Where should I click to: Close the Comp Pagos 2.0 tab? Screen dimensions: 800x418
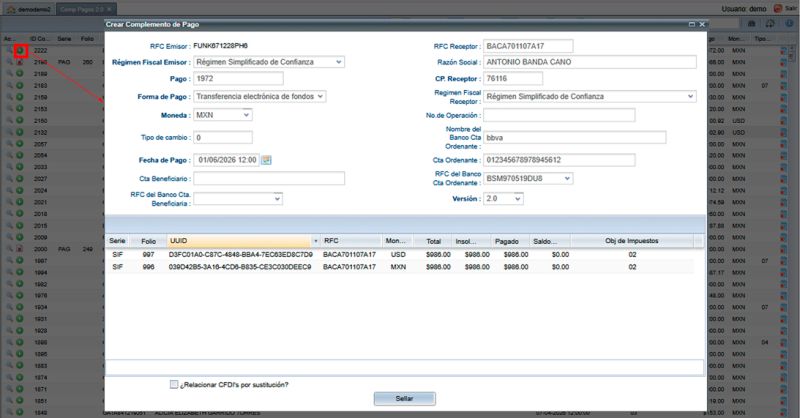[109, 9]
